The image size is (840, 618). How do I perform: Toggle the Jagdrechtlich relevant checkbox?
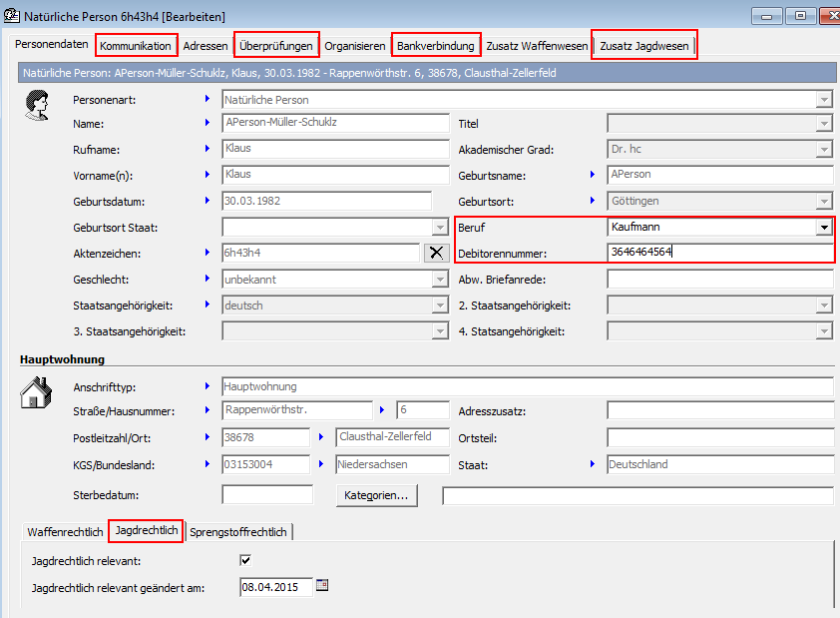(x=245, y=561)
